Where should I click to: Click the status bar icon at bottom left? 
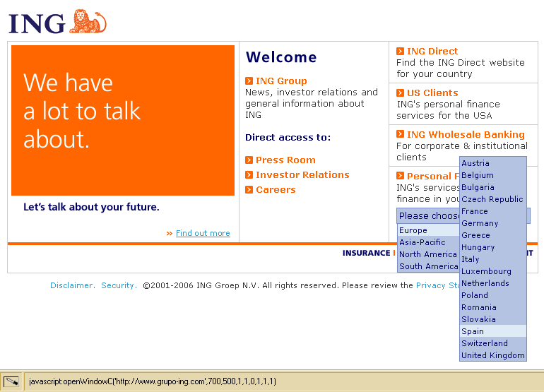(11, 381)
